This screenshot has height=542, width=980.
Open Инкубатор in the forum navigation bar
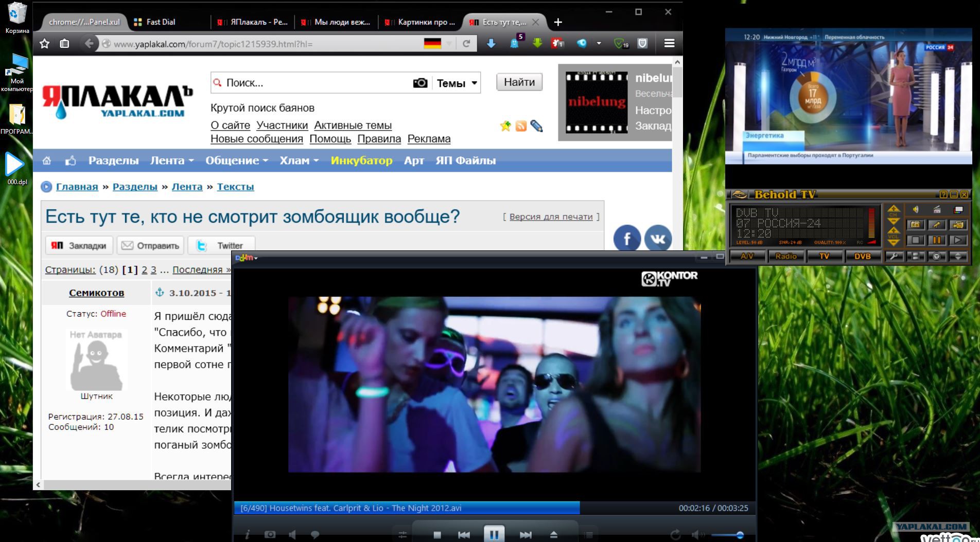coord(361,160)
